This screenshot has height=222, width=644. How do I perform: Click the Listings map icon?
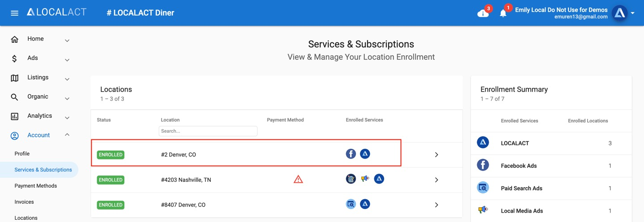point(14,78)
